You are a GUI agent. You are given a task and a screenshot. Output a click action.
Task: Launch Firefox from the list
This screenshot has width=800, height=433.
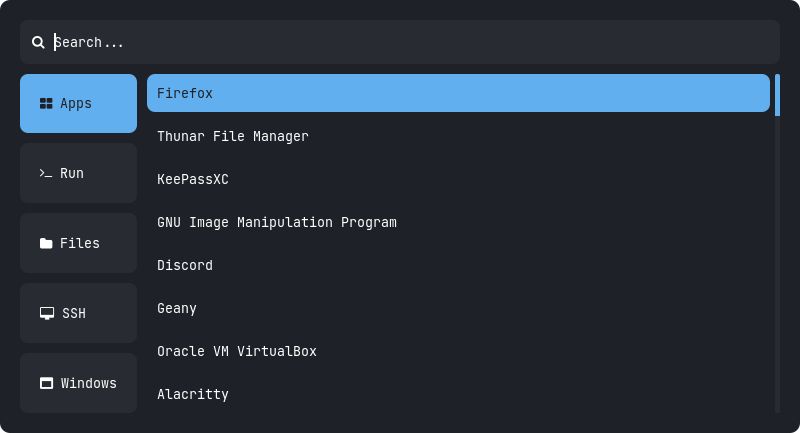(458, 93)
